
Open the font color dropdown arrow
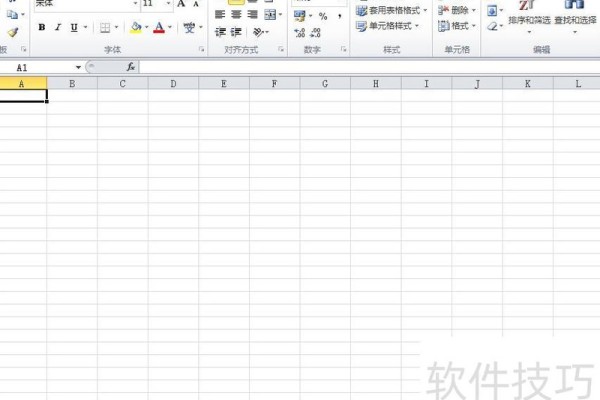click(x=170, y=27)
